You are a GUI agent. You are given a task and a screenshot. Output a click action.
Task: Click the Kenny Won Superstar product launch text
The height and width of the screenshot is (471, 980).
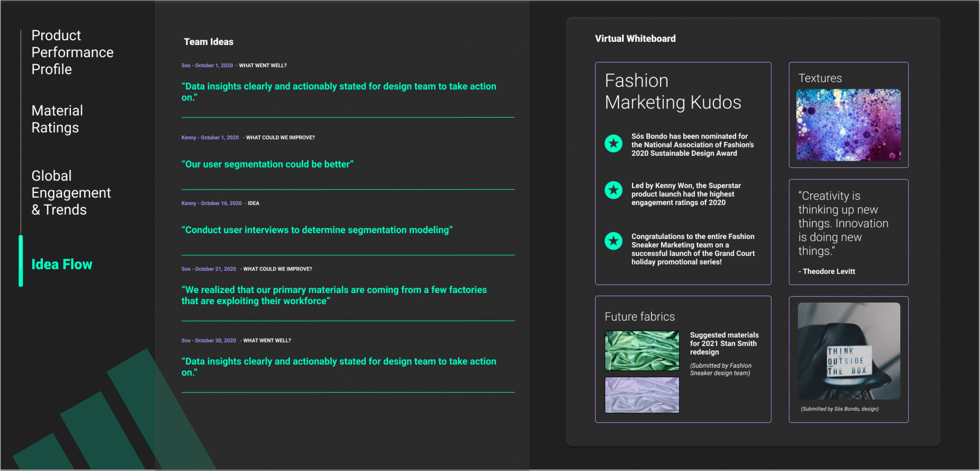pyautogui.click(x=686, y=194)
